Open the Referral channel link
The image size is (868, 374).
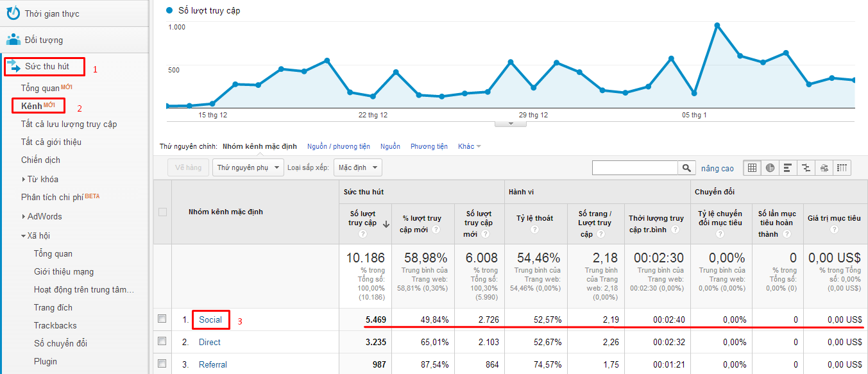212,364
